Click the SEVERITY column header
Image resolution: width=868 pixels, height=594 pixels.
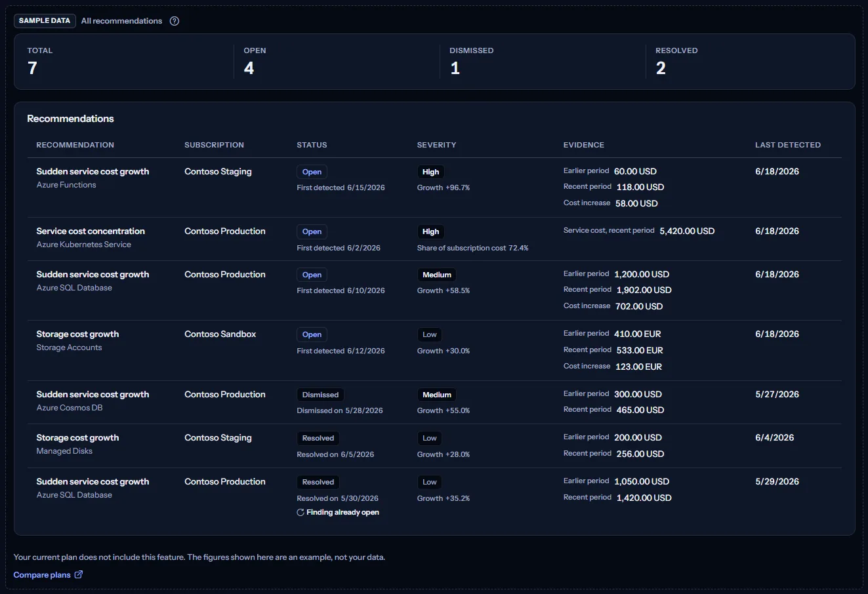436,145
